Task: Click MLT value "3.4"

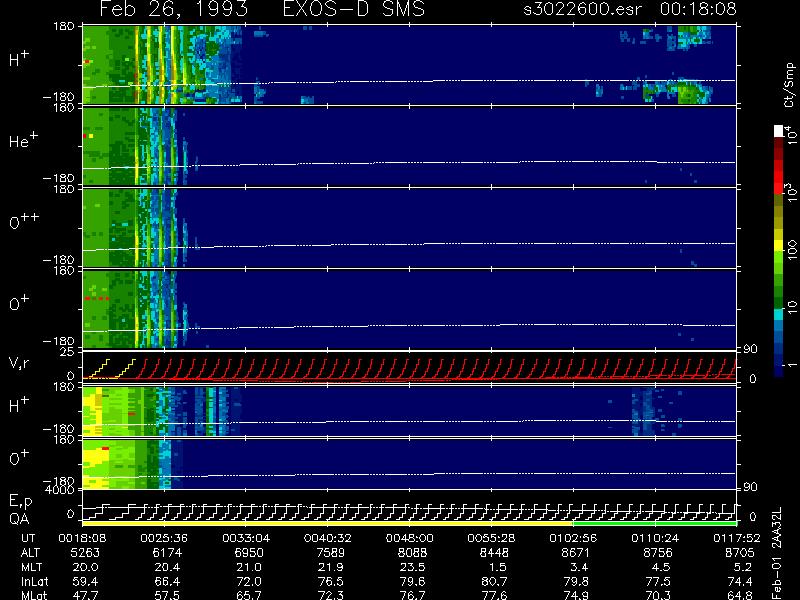Action: tap(579, 567)
